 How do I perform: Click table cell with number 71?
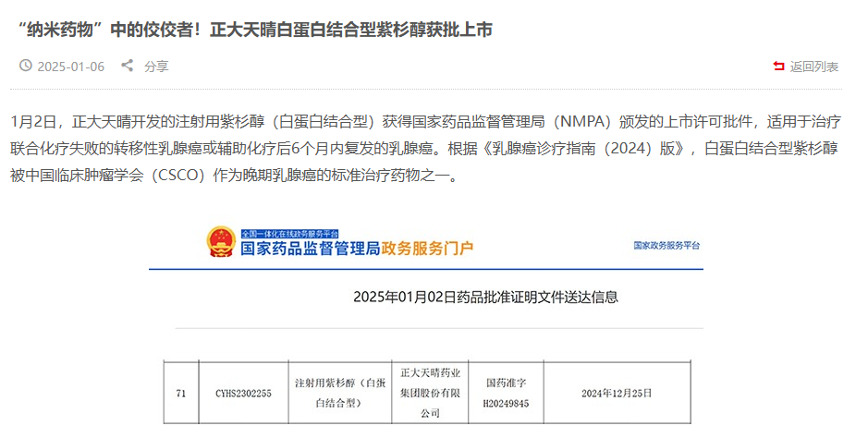coord(181,394)
